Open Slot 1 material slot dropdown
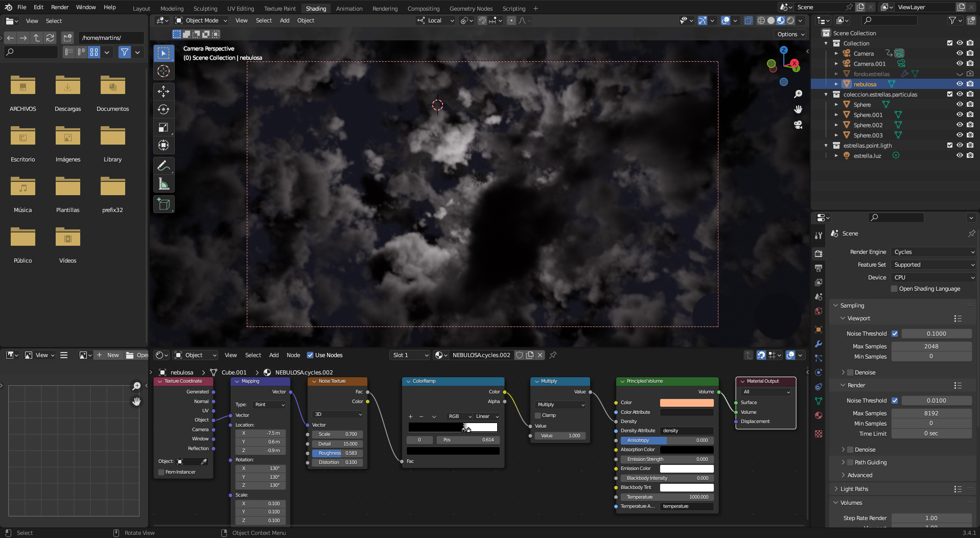Image resolution: width=980 pixels, height=538 pixels. (x=410, y=355)
